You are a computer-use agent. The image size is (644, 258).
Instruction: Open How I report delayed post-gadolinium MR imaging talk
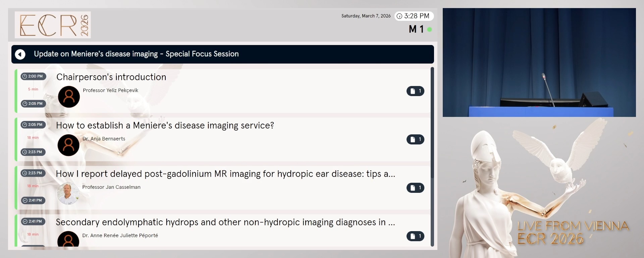click(x=223, y=188)
